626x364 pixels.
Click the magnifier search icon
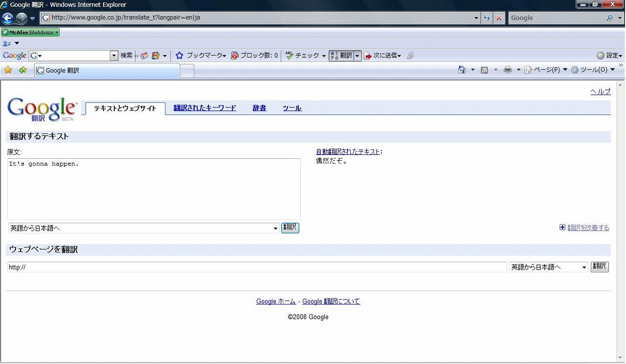click(x=609, y=18)
